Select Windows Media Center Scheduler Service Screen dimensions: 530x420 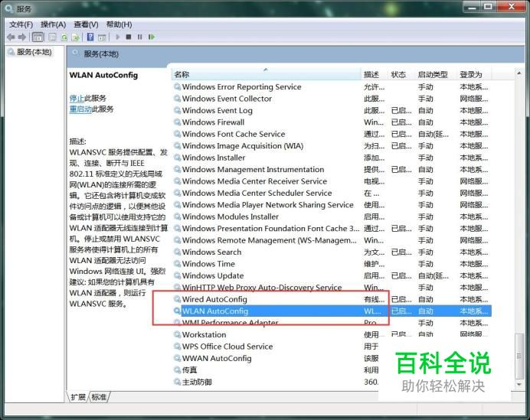point(332,193)
